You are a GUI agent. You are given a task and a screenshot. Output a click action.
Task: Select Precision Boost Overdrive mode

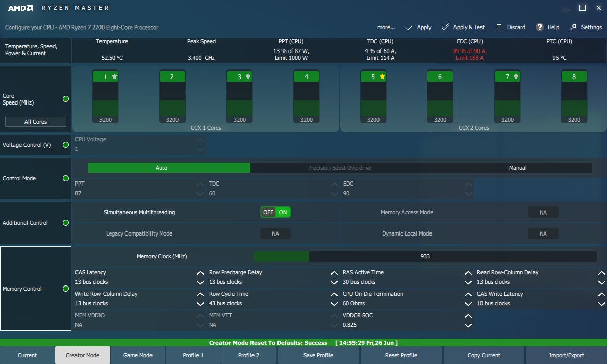(x=340, y=168)
